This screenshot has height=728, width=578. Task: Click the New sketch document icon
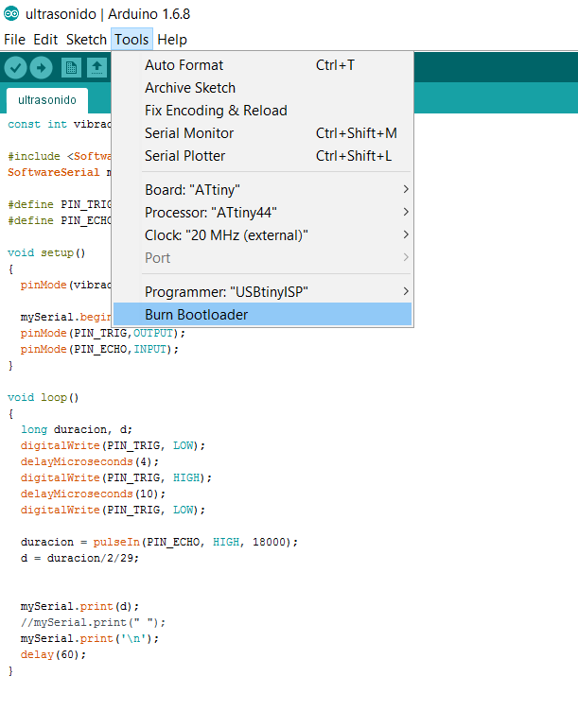coord(71,68)
